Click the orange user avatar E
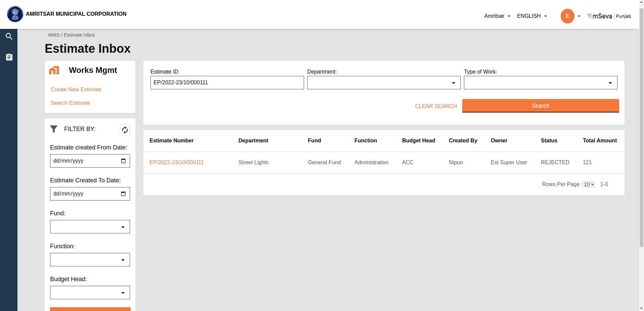 (x=567, y=16)
